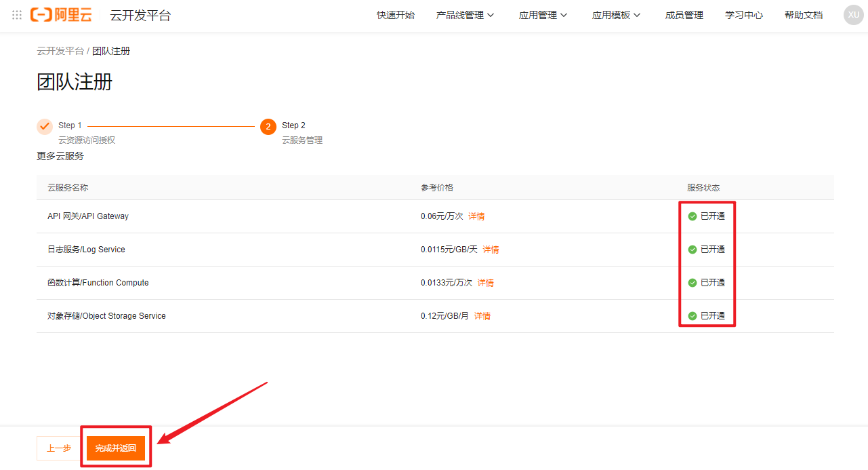
Task: Click the price 0.0115元/GB/天
Action: (x=449, y=250)
